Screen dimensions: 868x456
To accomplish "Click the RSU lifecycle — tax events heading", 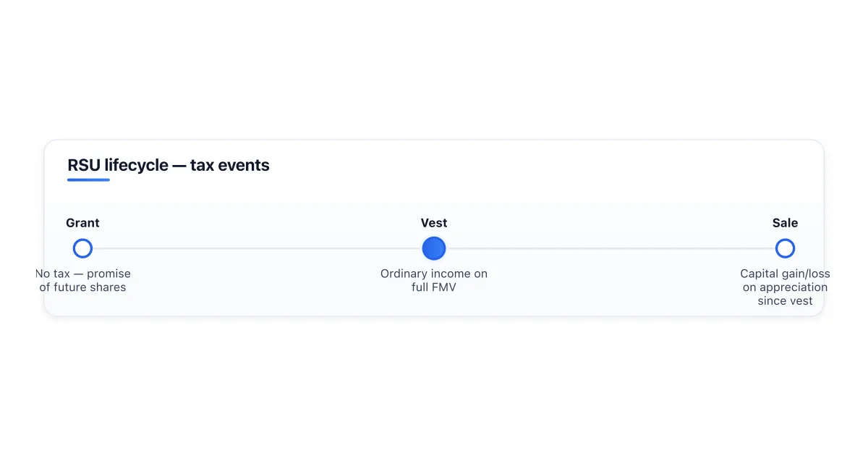I will pyautogui.click(x=169, y=165).
